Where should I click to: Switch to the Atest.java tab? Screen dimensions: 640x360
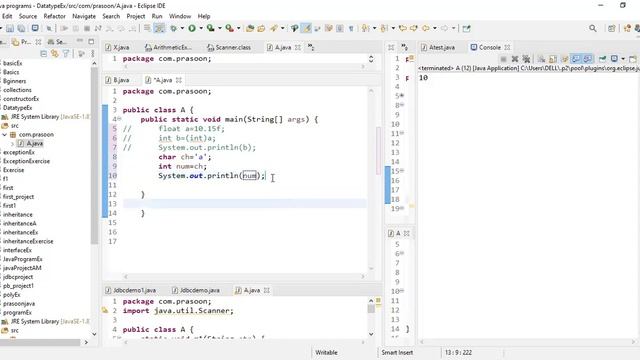pos(438,47)
